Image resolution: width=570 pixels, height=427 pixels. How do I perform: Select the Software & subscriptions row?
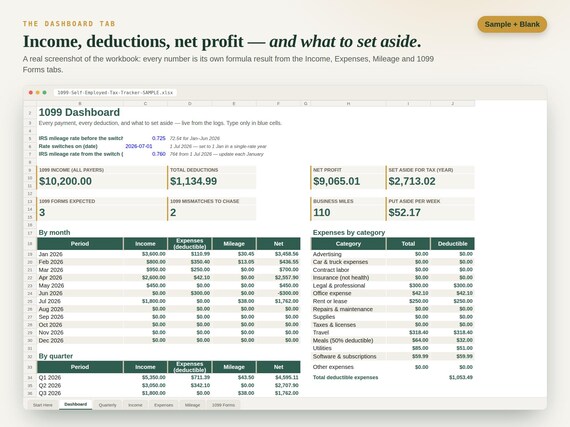(393, 356)
